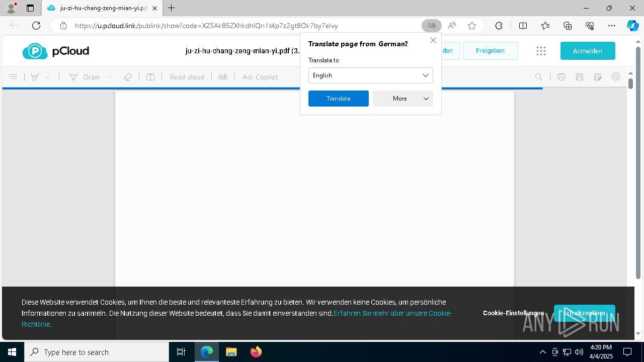Select the highlighter tool in PDF toolbar
The width and height of the screenshot is (644, 362).
coord(35,77)
